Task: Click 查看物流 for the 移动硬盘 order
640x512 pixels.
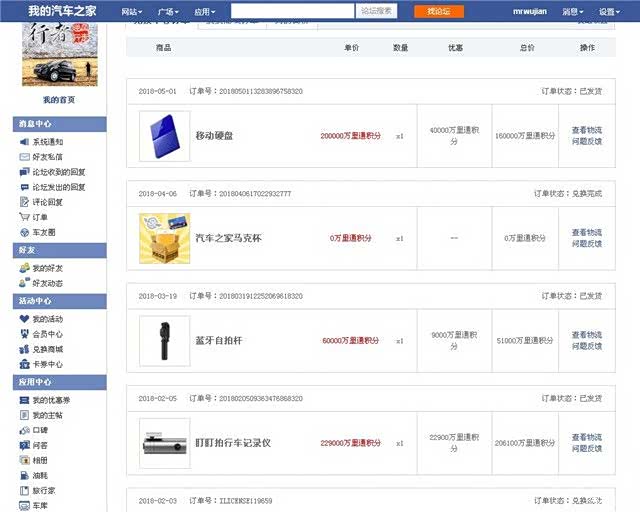Action: (587, 130)
